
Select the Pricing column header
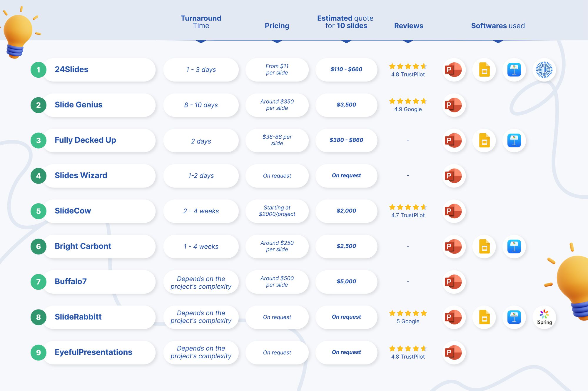pos(277,26)
